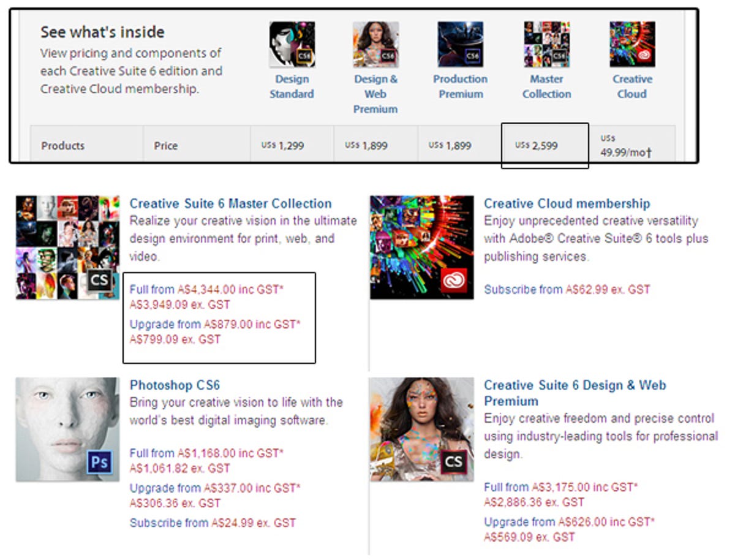This screenshot has width=735, height=560.
Task: Click the Creative Cloud box icon
Action: pyautogui.click(x=632, y=44)
